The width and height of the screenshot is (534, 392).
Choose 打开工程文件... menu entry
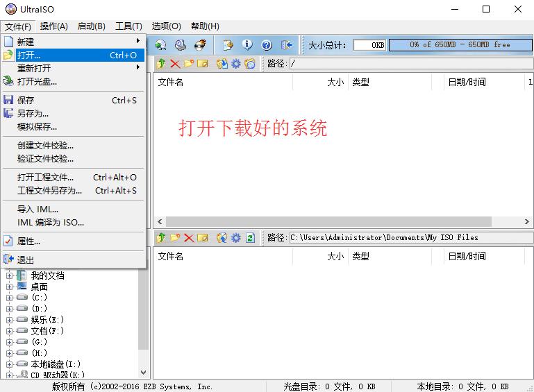tap(74, 178)
